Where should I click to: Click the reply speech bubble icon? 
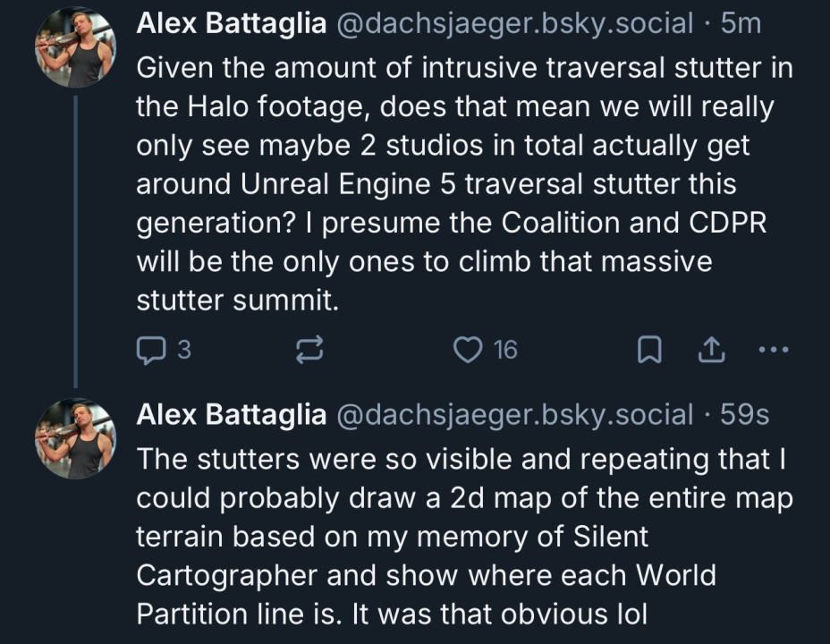[149, 351]
